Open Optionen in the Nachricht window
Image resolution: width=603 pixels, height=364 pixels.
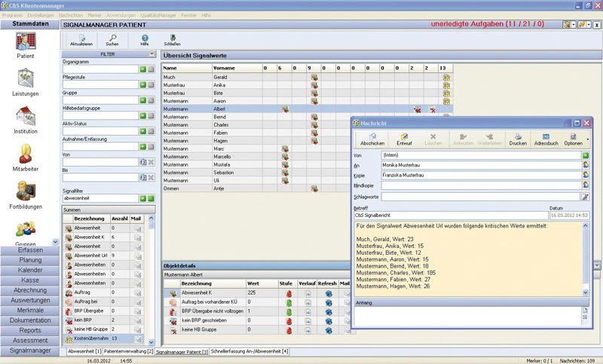point(573,139)
